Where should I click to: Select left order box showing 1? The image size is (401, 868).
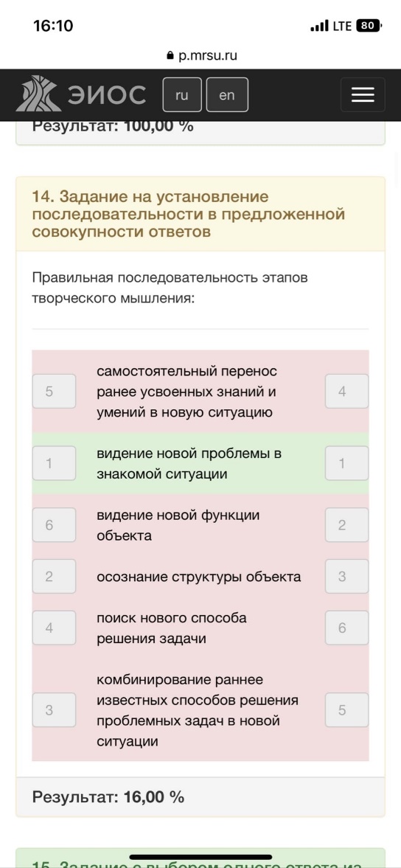click(54, 463)
